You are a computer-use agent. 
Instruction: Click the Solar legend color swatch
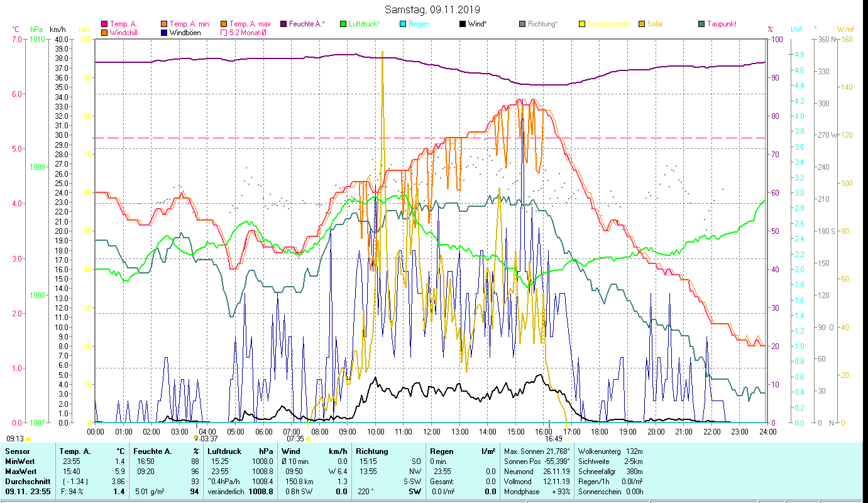click(642, 25)
